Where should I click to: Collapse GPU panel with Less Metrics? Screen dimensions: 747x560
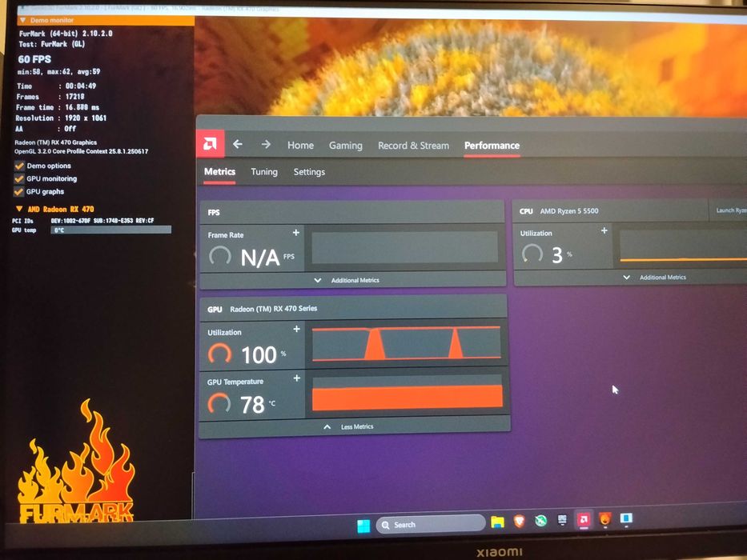[x=348, y=426]
